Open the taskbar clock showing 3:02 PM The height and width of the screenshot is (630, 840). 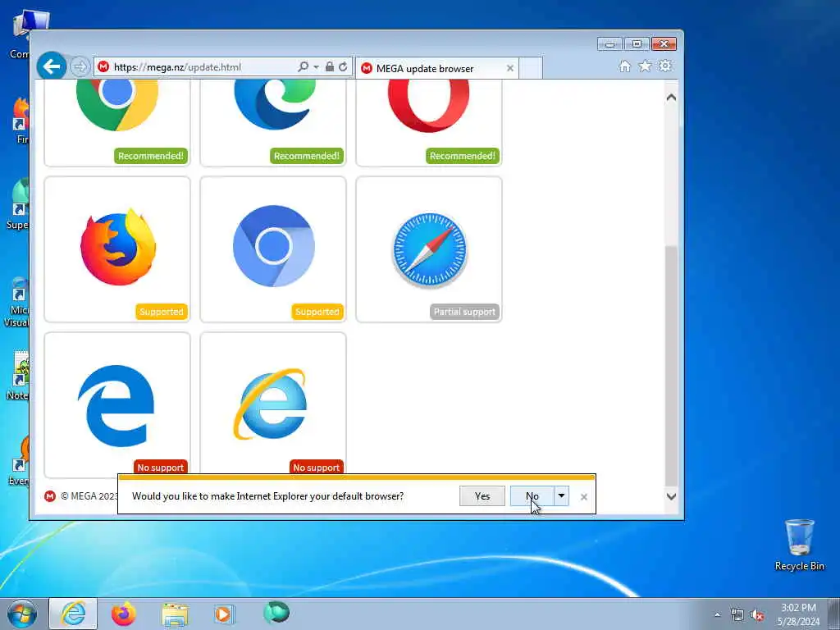pyautogui.click(x=798, y=614)
